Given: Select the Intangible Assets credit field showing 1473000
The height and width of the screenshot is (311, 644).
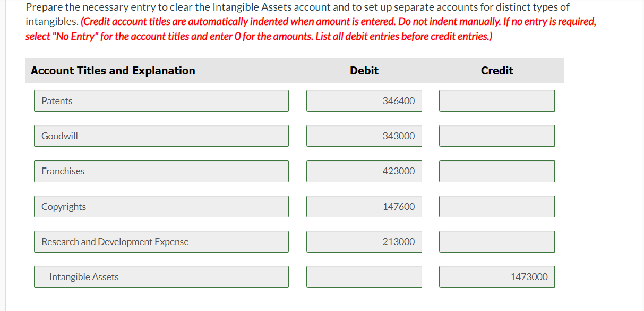Looking at the screenshot, I should pos(496,276).
